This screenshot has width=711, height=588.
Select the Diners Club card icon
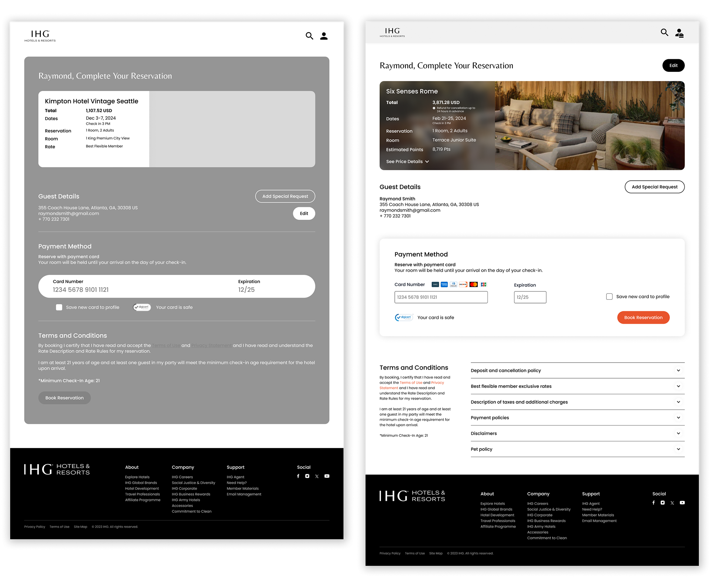454,285
